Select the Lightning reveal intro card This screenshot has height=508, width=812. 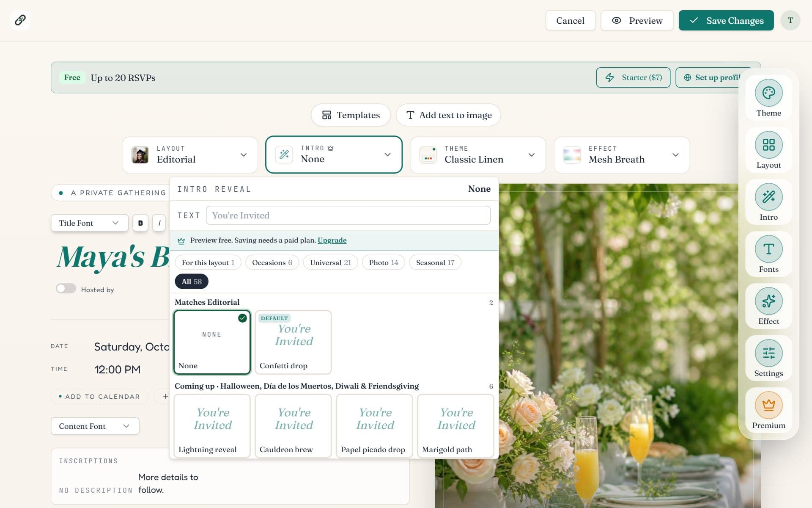(212, 426)
